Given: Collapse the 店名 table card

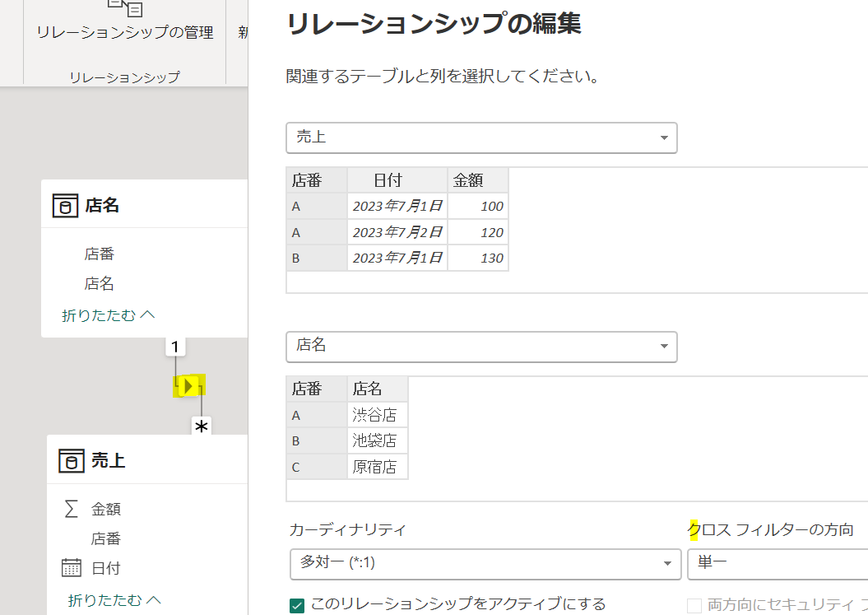Looking at the screenshot, I should pos(109,314).
